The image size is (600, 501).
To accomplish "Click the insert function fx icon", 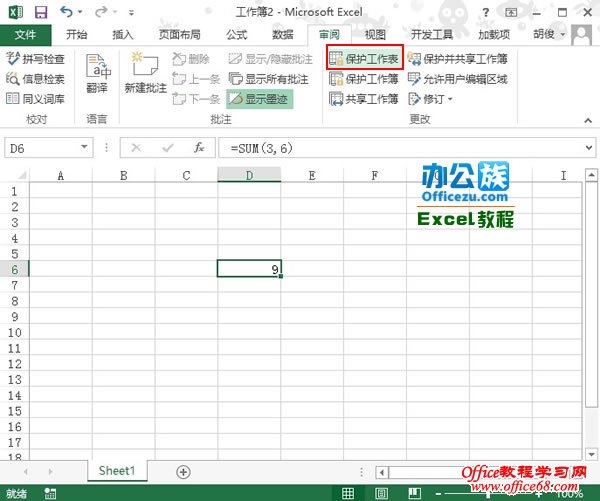I will [x=199, y=147].
